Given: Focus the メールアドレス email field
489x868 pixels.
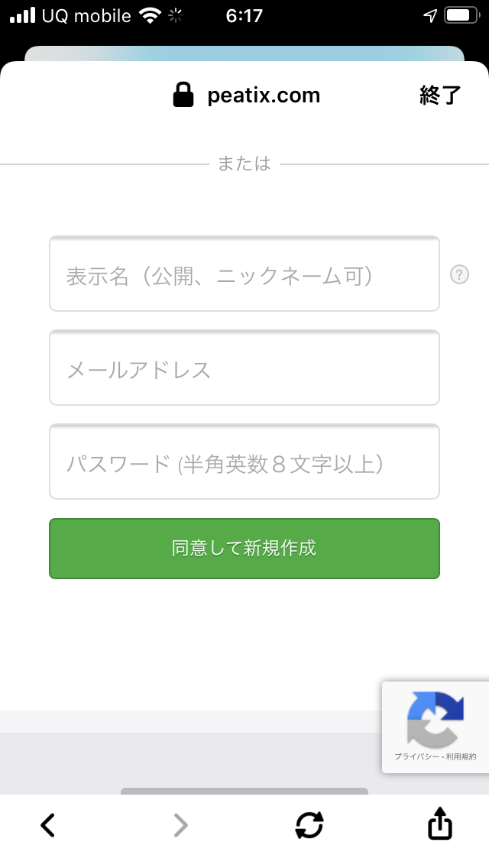Looking at the screenshot, I should click(x=244, y=368).
